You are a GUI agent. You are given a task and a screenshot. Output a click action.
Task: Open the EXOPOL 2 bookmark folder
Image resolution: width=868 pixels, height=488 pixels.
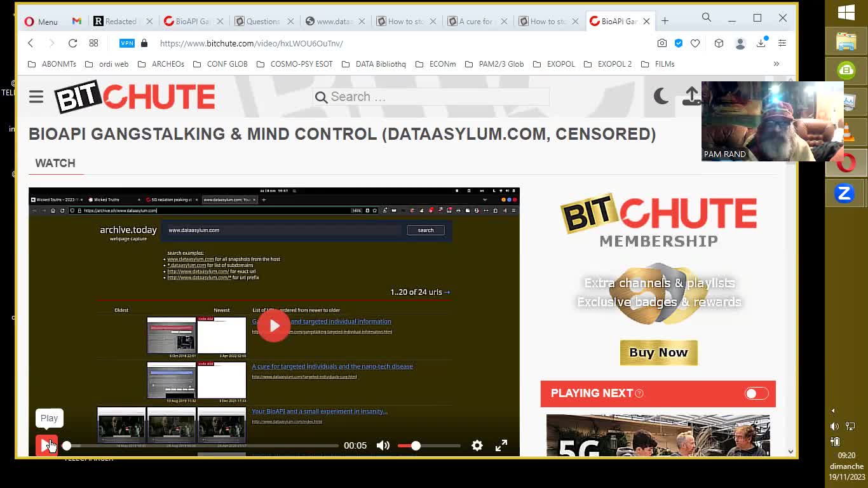click(x=607, y=64)
